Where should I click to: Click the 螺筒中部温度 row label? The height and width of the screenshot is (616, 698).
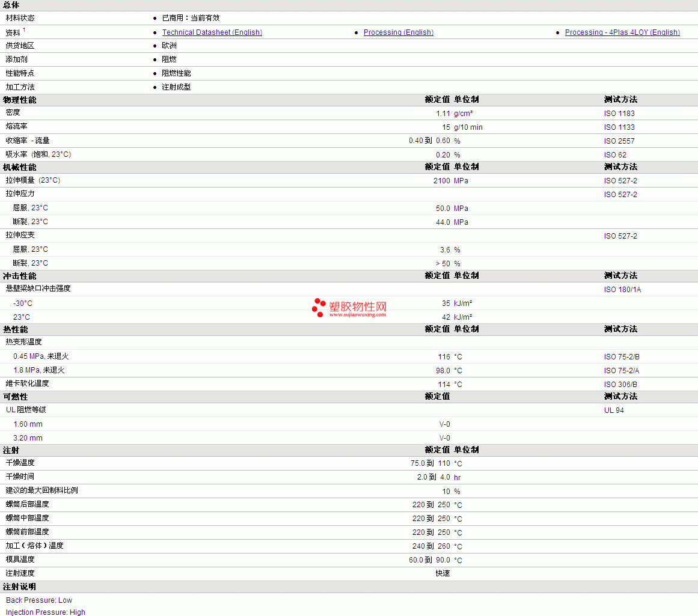tap(27, 517)
